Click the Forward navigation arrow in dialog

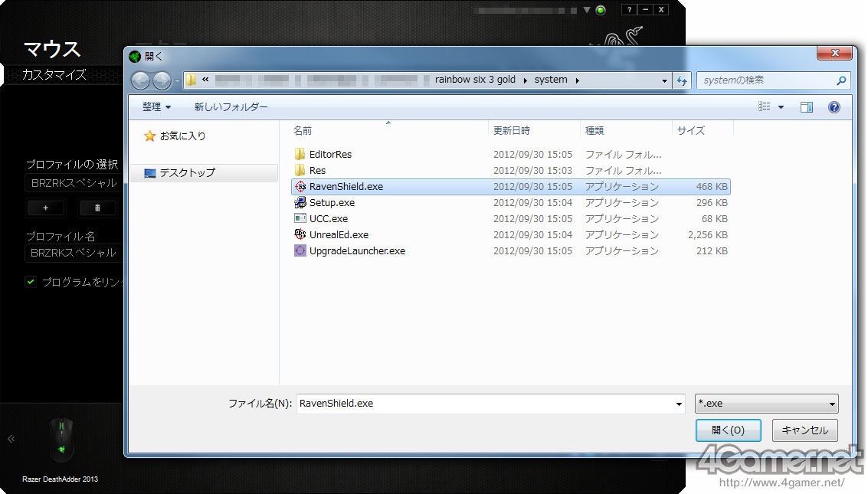pyautogui.click(x=162, y=80)
